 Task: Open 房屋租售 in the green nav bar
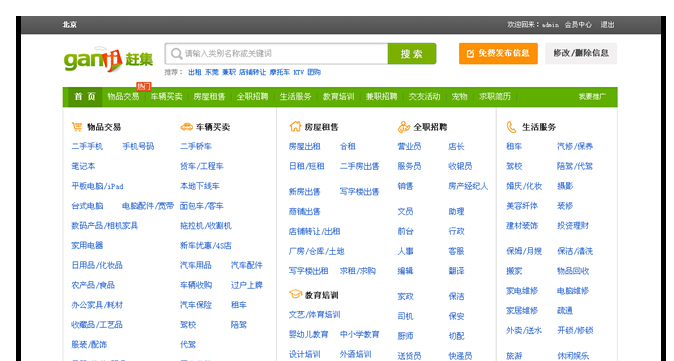(x=209, y=97)
